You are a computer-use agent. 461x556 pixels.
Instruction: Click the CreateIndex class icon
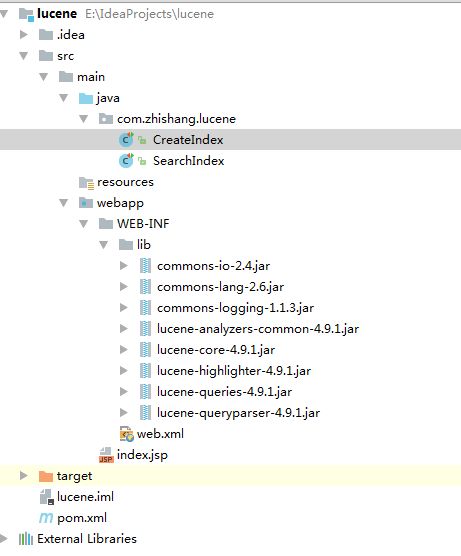(x=126, y=140)
